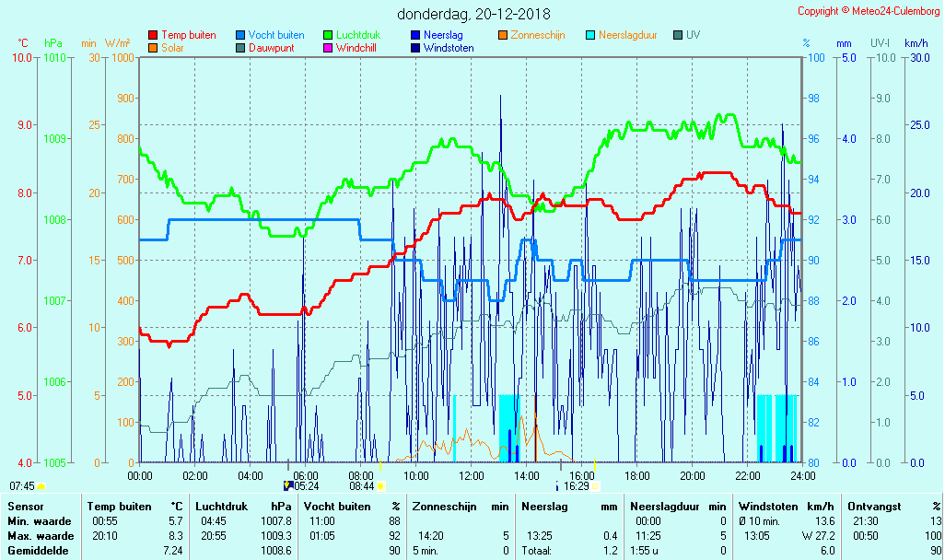Click the magenta Windchill legend square
Viewport: 945px width, 560px height.
pyautogui.click(x=328, y=48)
